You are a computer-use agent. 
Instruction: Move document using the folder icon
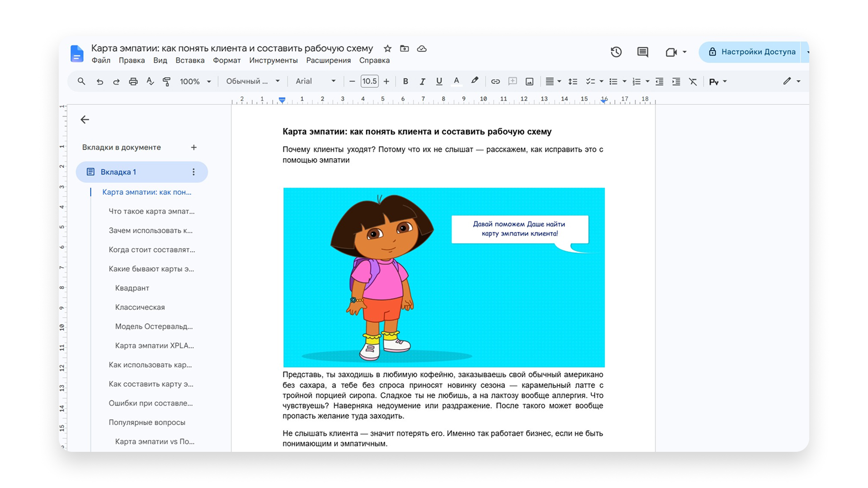click(x=405, y=48)
